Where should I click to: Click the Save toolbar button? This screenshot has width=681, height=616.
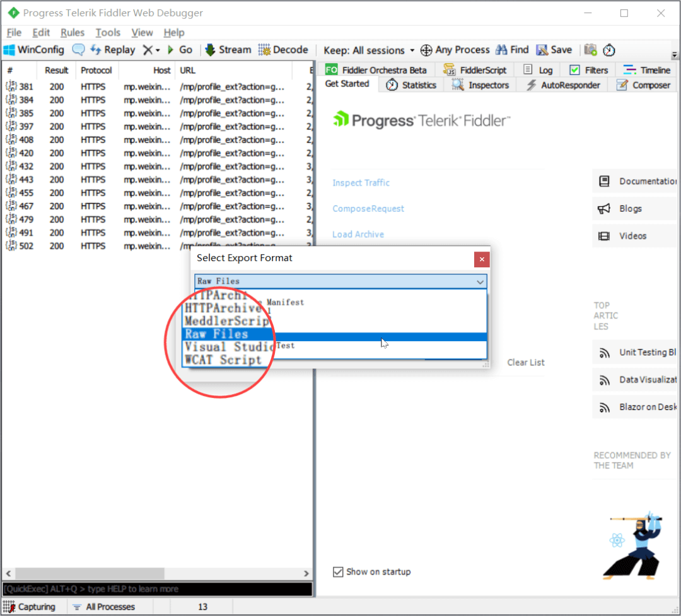coord(554,50)
